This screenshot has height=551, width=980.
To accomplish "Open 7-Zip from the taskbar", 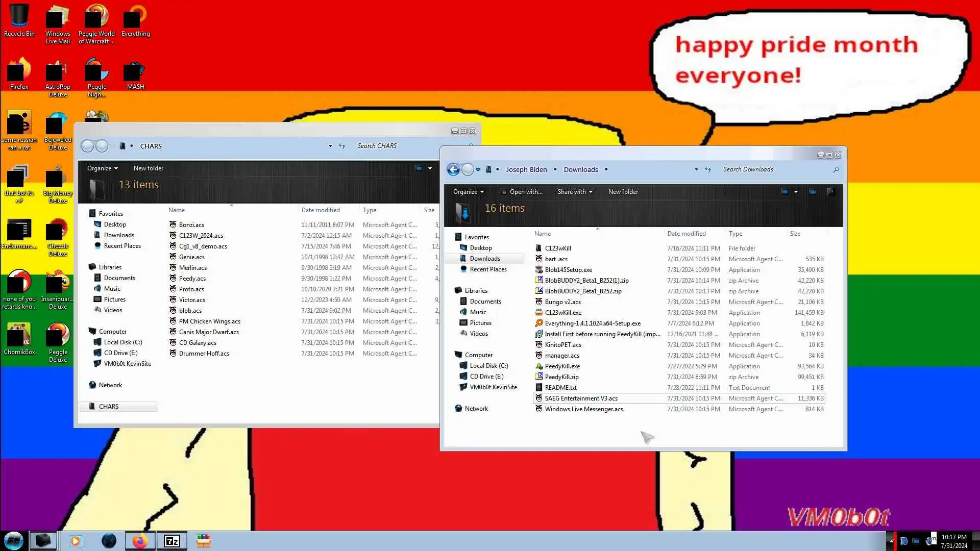I will tap(171, 541).
